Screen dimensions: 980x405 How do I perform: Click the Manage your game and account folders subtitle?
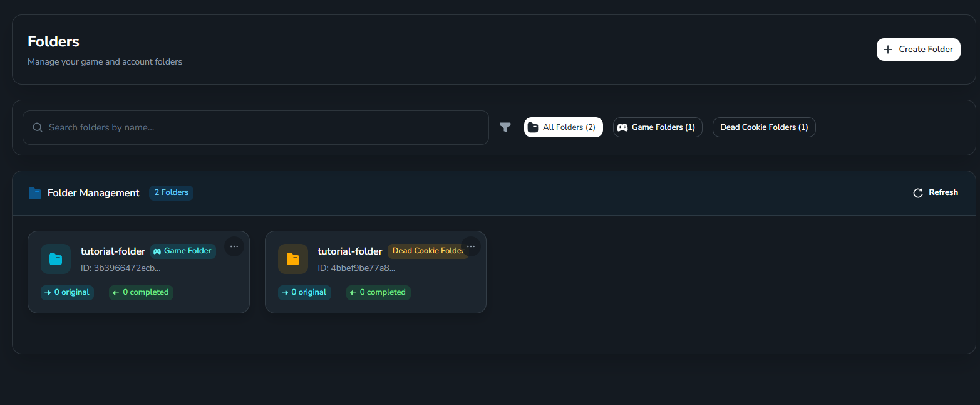[105, 62]
